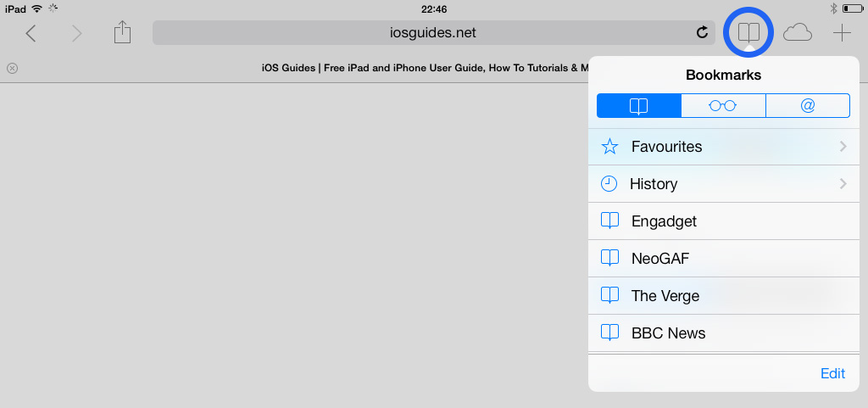Close the iOS Guides tab
868x408 pixels.
pyautogui.click(x=12, y=68)
